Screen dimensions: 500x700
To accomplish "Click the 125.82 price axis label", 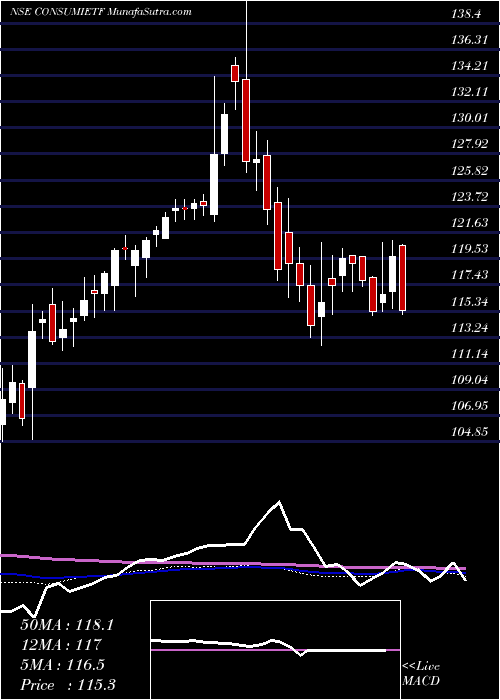I will pyautogui.click(x=469, y=171).
